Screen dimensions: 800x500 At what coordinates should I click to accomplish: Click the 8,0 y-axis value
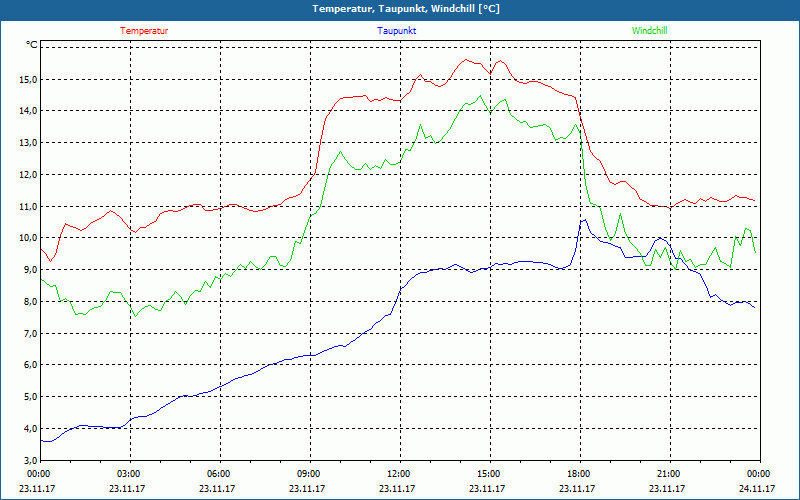click(30, 302)
